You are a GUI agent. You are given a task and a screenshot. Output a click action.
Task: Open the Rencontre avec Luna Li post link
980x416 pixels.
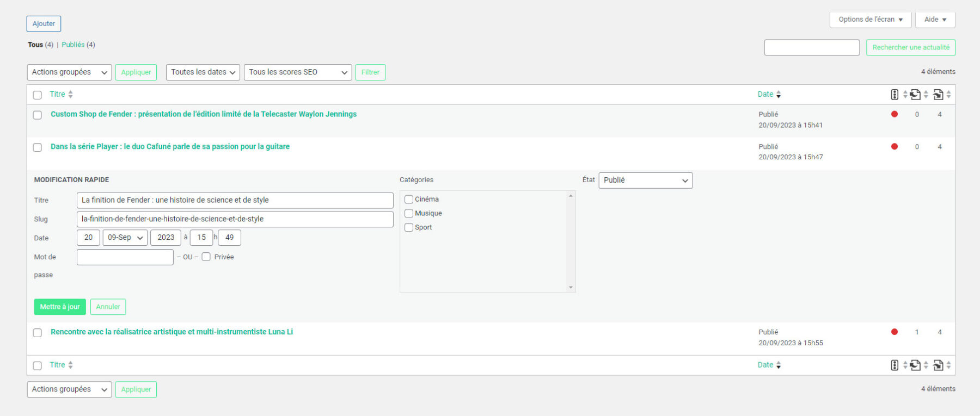click(x=171, y=332)
